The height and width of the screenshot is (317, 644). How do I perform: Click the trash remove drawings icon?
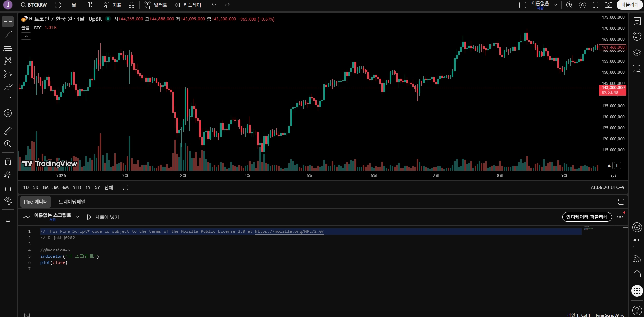coord(8,218)
